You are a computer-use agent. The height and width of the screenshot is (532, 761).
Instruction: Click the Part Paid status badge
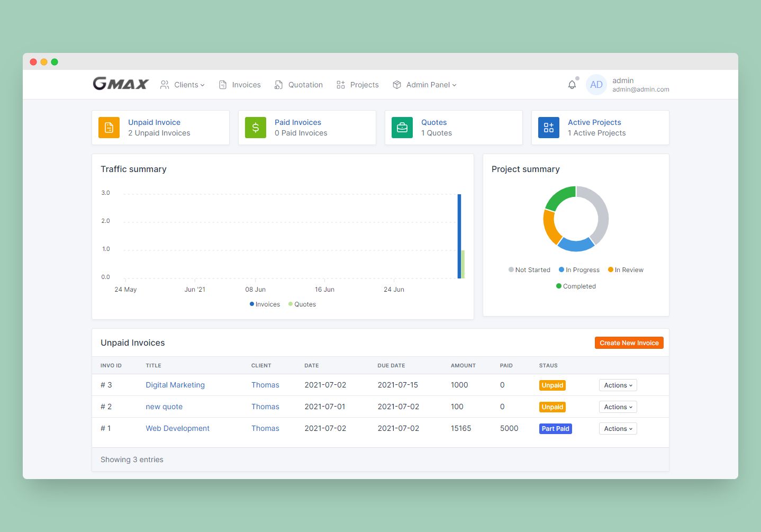tap(556, 429)
